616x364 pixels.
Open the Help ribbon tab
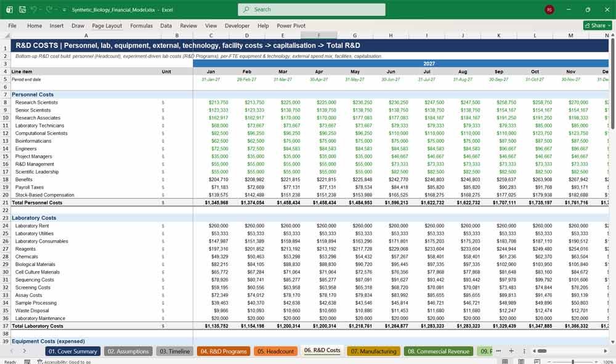pos(263,25)
